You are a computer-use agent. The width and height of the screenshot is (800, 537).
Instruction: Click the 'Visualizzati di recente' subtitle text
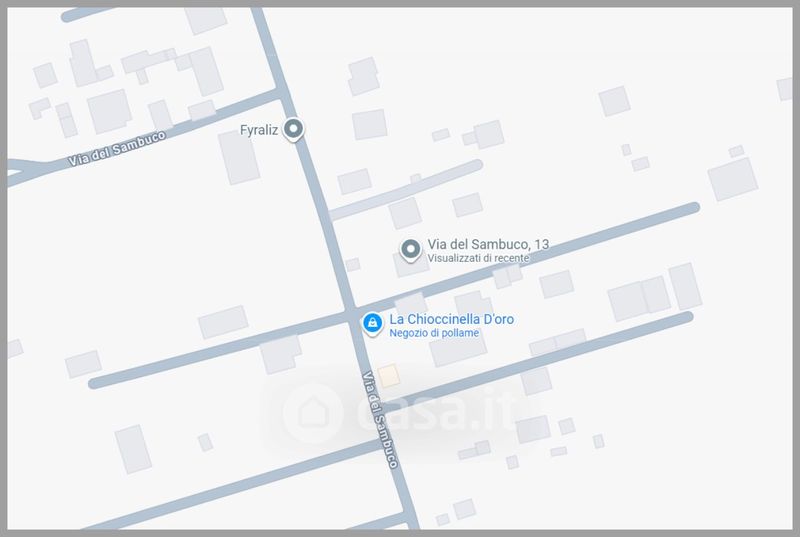(478, 258)
